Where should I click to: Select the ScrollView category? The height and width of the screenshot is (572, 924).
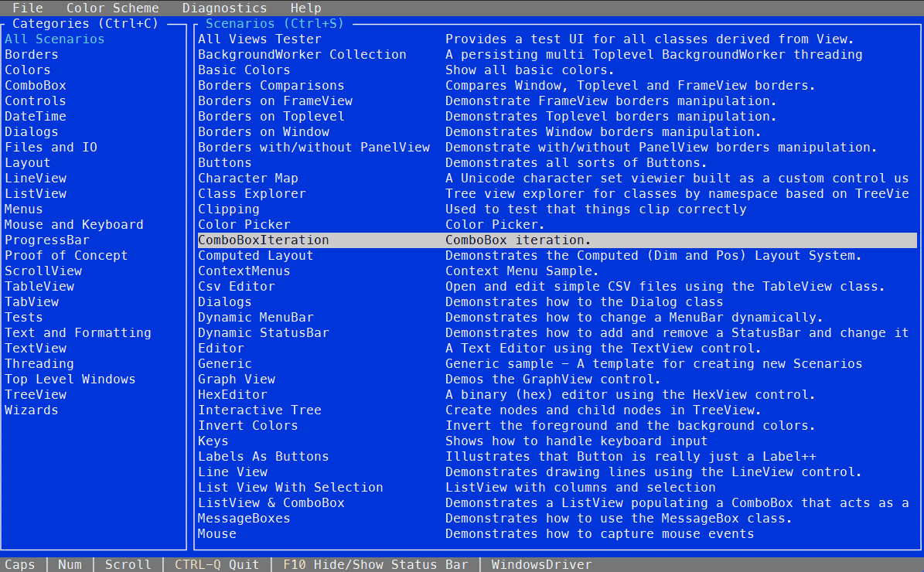pos(43,271)
